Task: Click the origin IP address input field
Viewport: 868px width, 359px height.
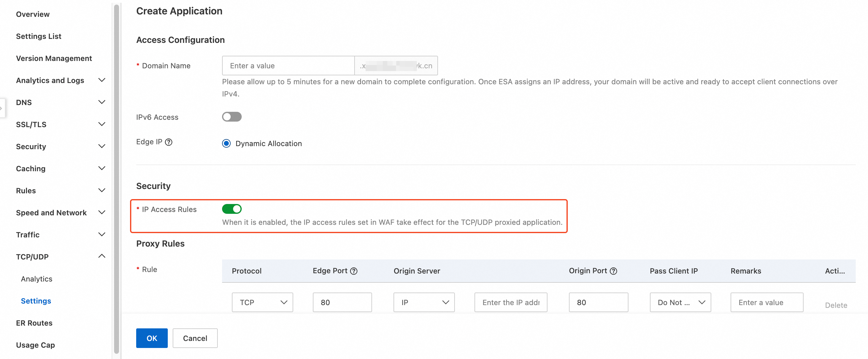Action: [510, 302]
